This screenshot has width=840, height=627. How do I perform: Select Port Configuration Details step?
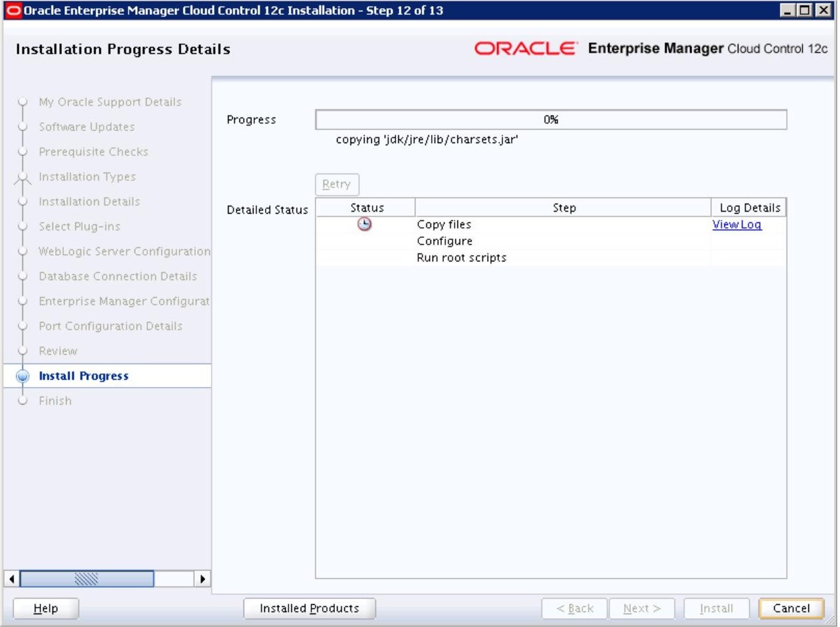pos(110,326)
